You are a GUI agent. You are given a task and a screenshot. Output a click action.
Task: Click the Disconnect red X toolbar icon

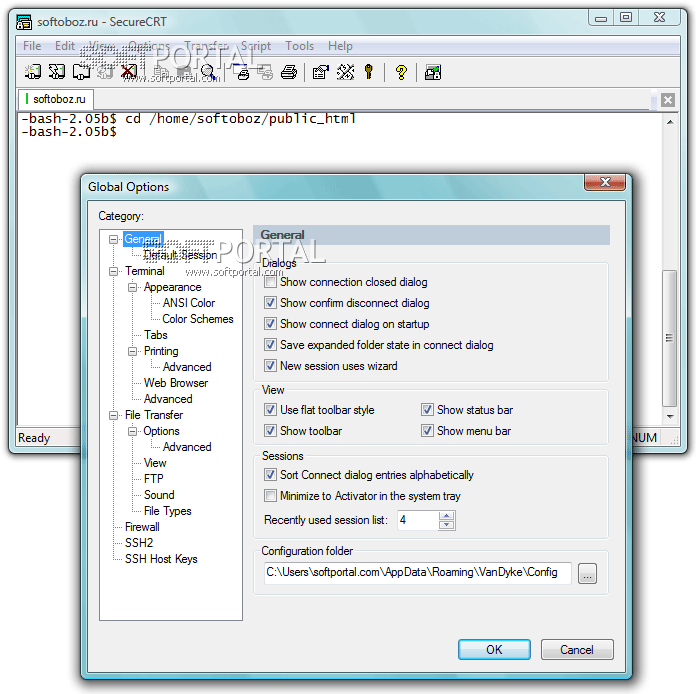pos(129,72)
